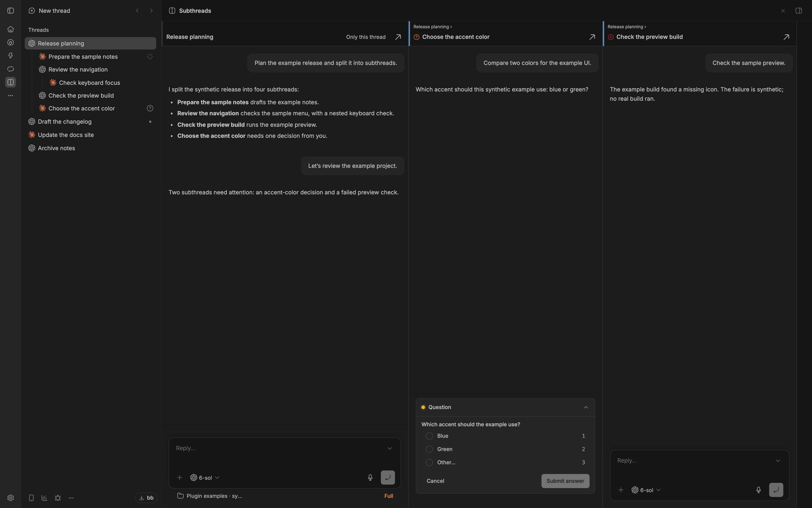Screen dimensions: 812x508
Task: Select the Green radio option
Action: (429, 449)
